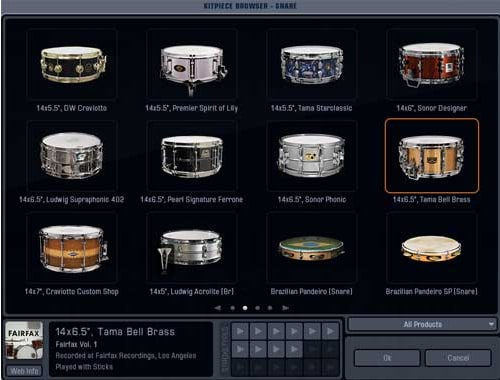Screen dimensions: 500x380
Task: Pick the Premier Spirit of Lily drum image
Action: click(x=192, y=64)
